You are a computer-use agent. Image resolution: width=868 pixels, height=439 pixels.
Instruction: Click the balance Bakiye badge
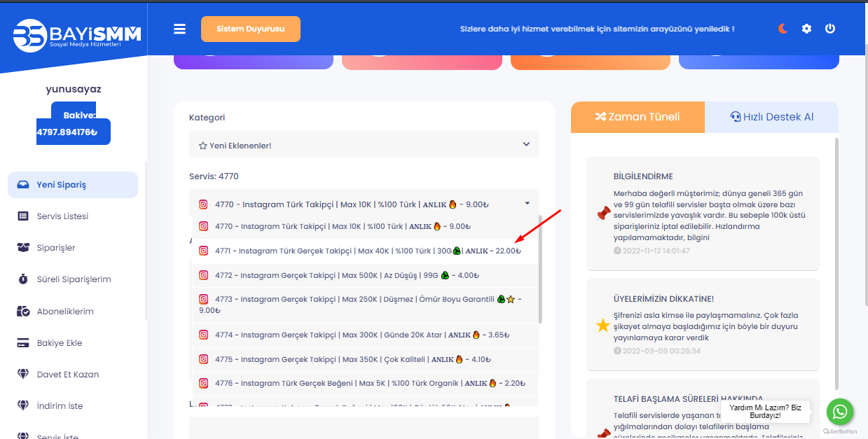(x=74, y=123)
